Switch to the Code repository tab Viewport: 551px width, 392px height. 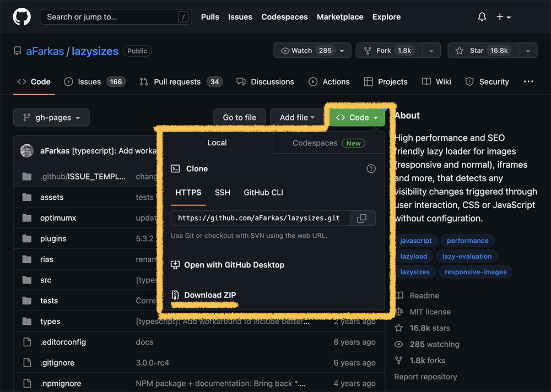coord(34,82)
